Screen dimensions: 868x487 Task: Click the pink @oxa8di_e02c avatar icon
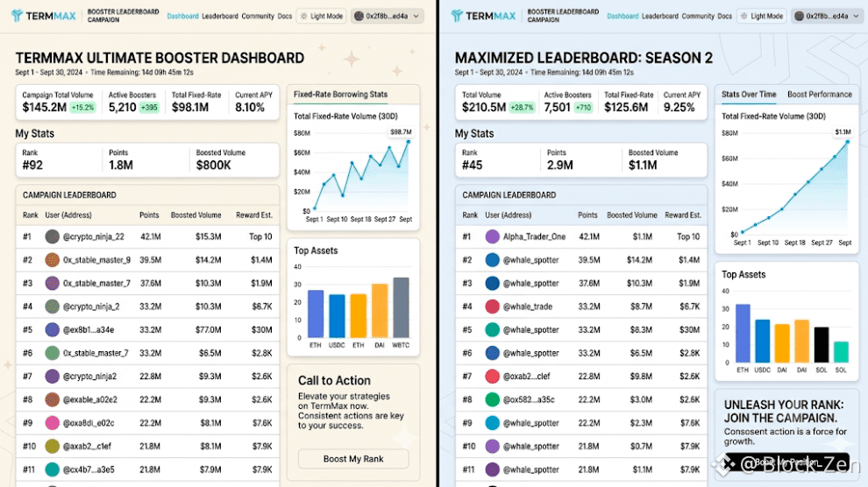point(52,423)
